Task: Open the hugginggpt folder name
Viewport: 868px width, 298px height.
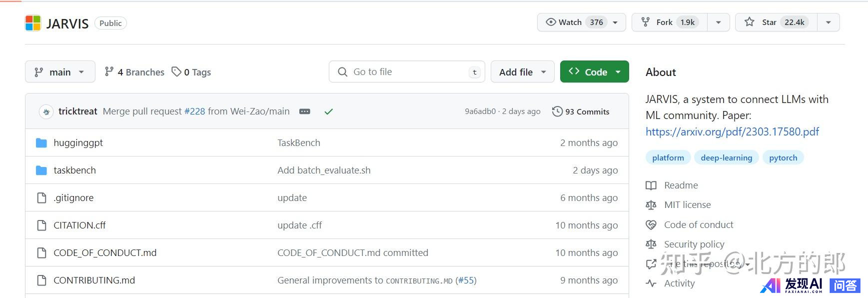Action: coord(78,143)
